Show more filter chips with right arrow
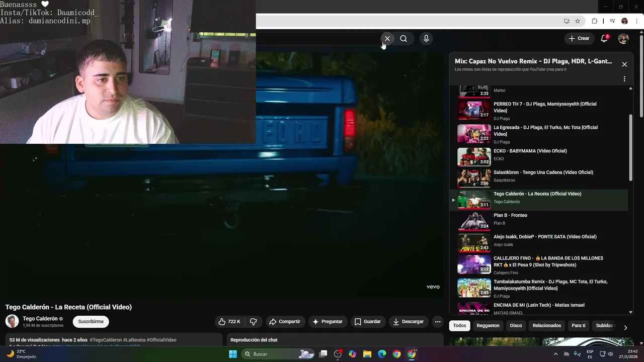The image size is (644, 362). pyautogui.click(x=625, y=327)
